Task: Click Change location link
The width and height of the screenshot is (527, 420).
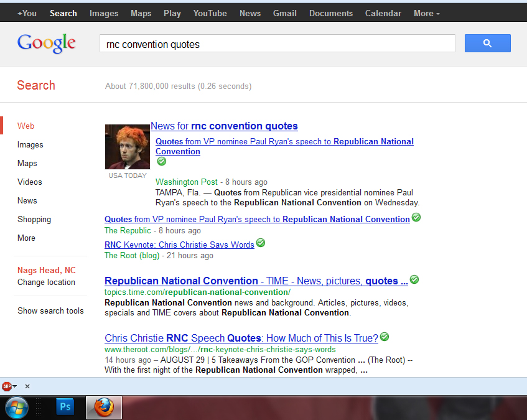Action: point(47,282)
